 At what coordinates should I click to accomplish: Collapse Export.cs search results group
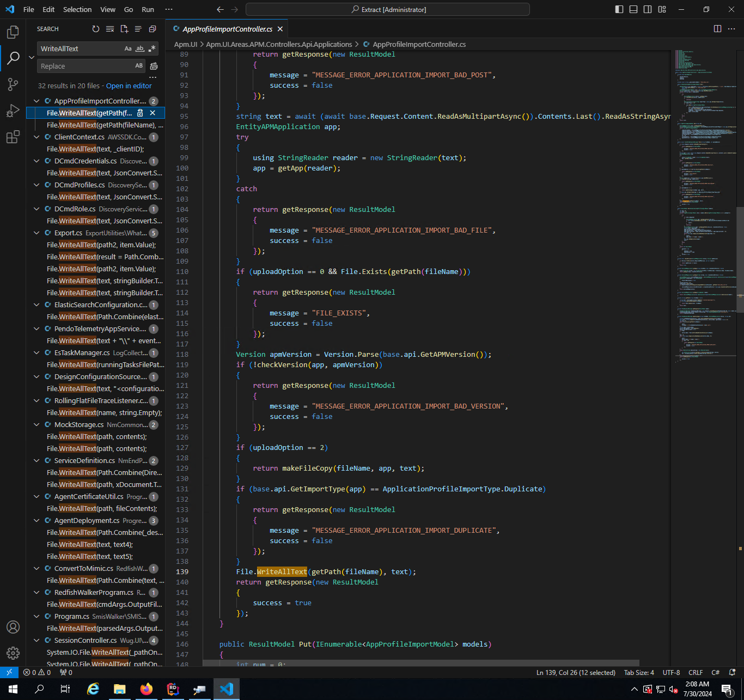tap(36, 233)
